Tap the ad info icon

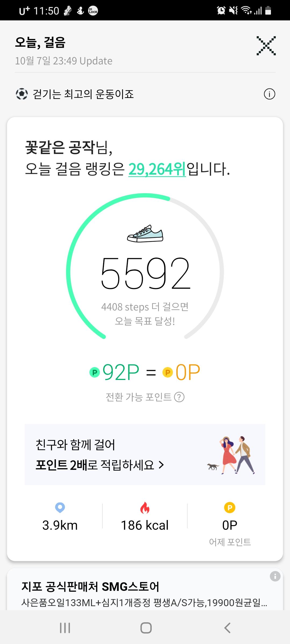(275, 576)
